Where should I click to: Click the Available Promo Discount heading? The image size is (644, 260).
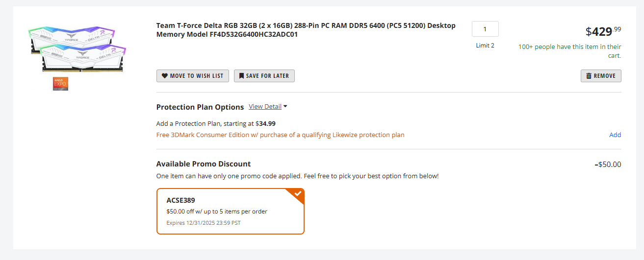[204, 164]
